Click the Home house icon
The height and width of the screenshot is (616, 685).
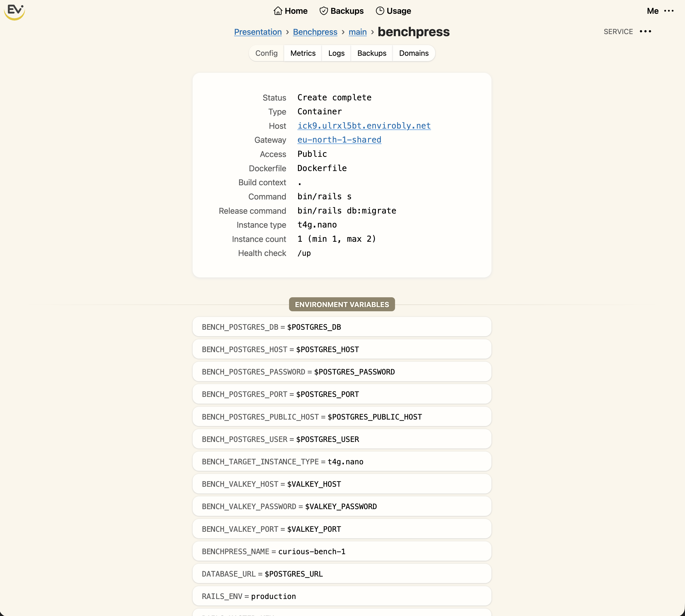point(278,11)
